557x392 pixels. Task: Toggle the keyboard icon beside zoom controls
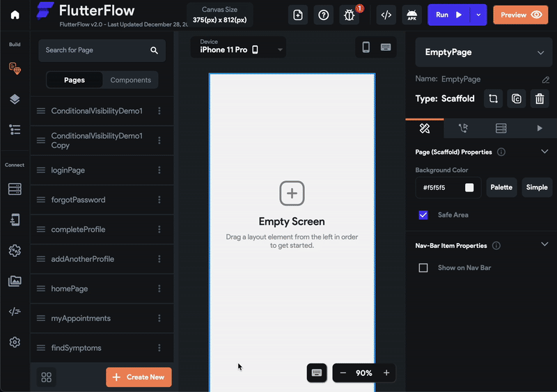pyautogui.click(x=317, y=373)
